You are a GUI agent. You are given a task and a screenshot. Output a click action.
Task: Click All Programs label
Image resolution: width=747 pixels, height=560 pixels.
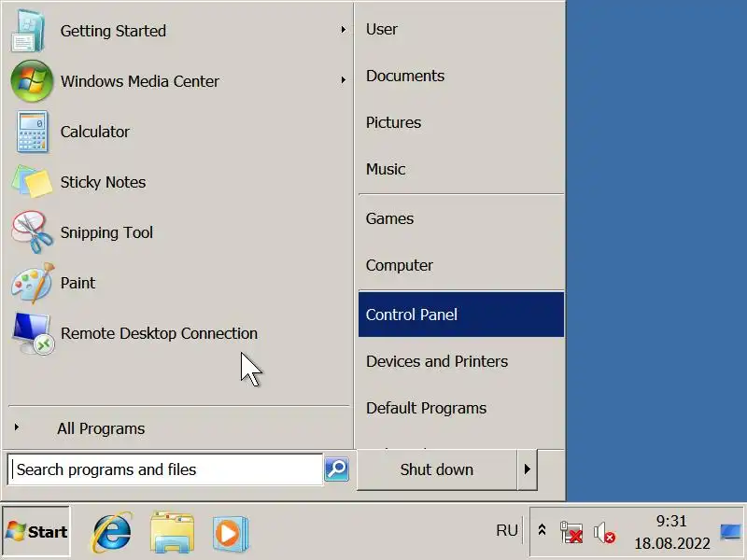(x=101, y=428)
